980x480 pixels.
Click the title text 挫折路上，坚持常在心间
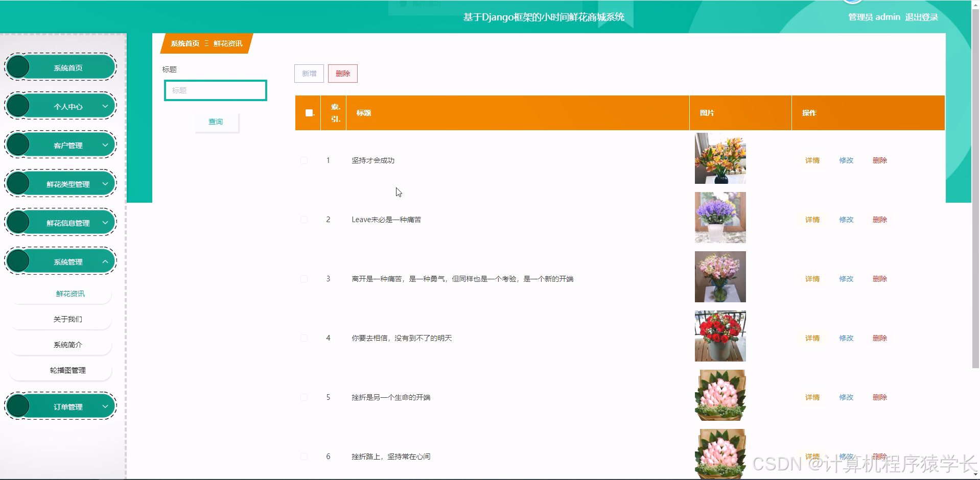coord(391,457)
